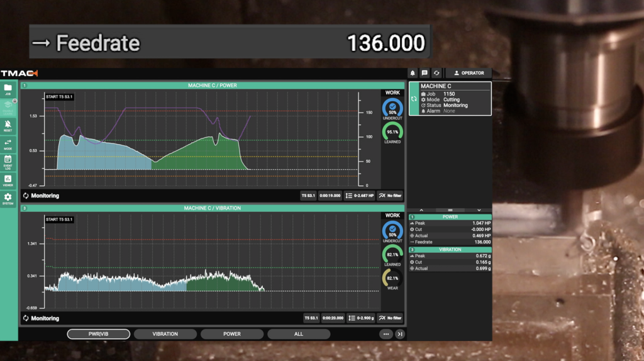Toggle the Mode switch in sidebar
The height and width of the screenshot is (361, 644).
click(8, 144)
